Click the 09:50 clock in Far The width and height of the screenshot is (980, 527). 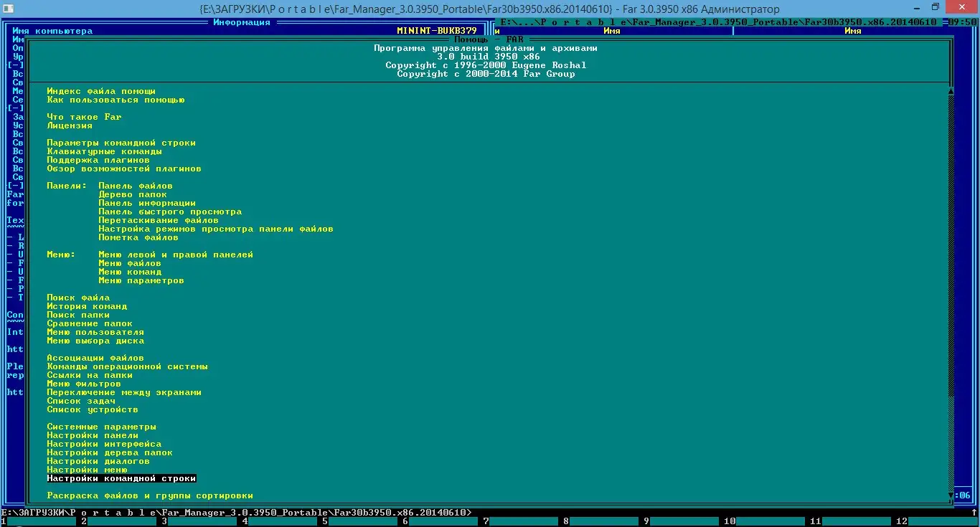coord(962,22)
